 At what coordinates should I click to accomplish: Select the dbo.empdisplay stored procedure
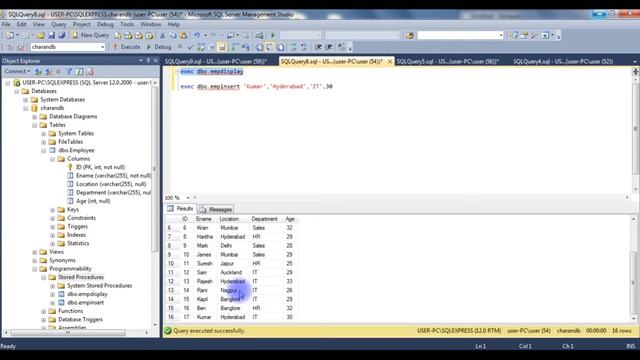[x=87, y=294]
